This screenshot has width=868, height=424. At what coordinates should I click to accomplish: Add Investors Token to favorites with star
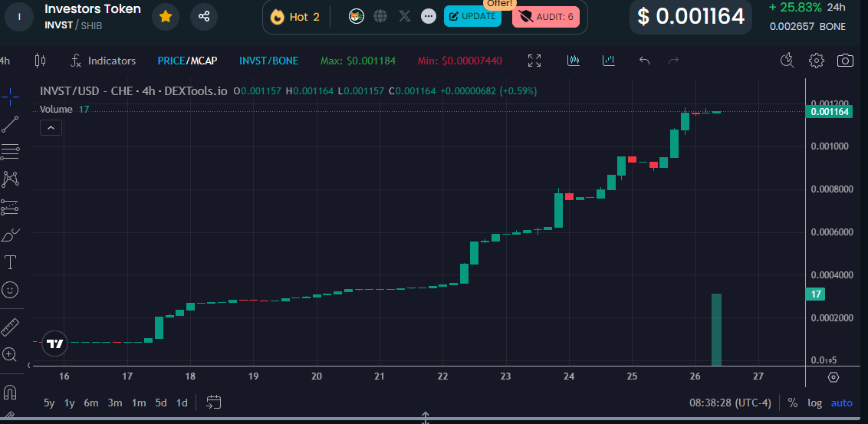(165, 17)
